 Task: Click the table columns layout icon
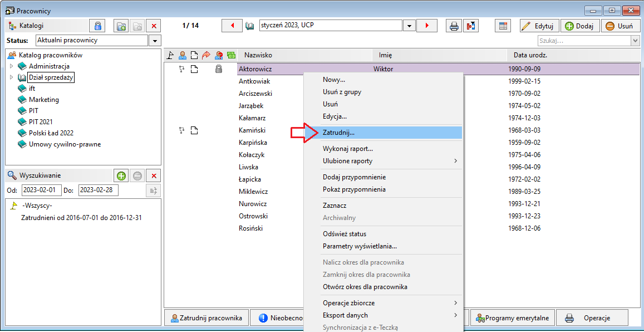click(x=503, y=26)
